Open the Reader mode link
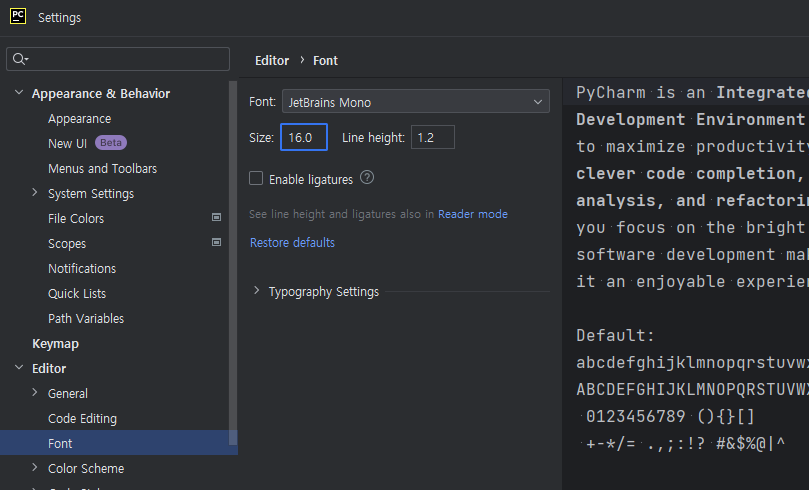Viewport: 809px width, 490px height. [x=472, y=214]
